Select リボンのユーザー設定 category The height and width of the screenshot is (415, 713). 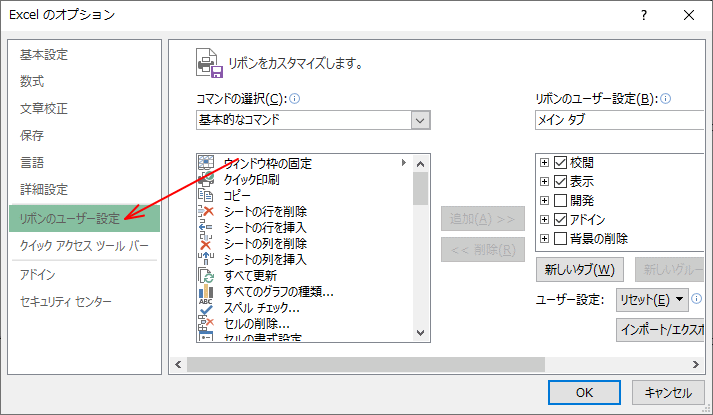(85, 219)
